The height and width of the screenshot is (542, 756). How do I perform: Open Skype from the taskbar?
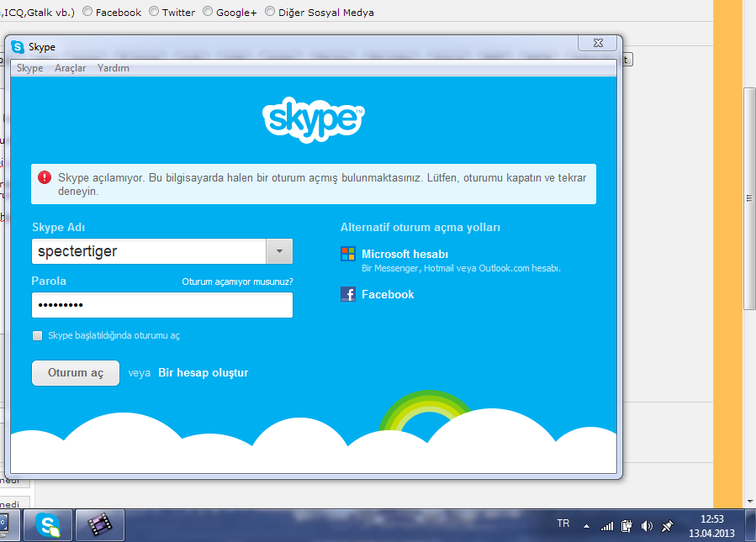tap(48, 525)
